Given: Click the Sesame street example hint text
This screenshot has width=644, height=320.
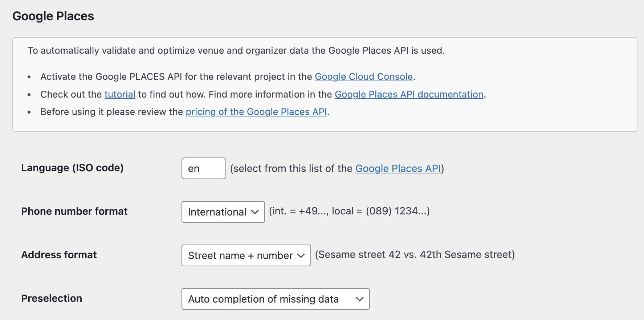Looking at the screenshot, I should tap(415, 255).
